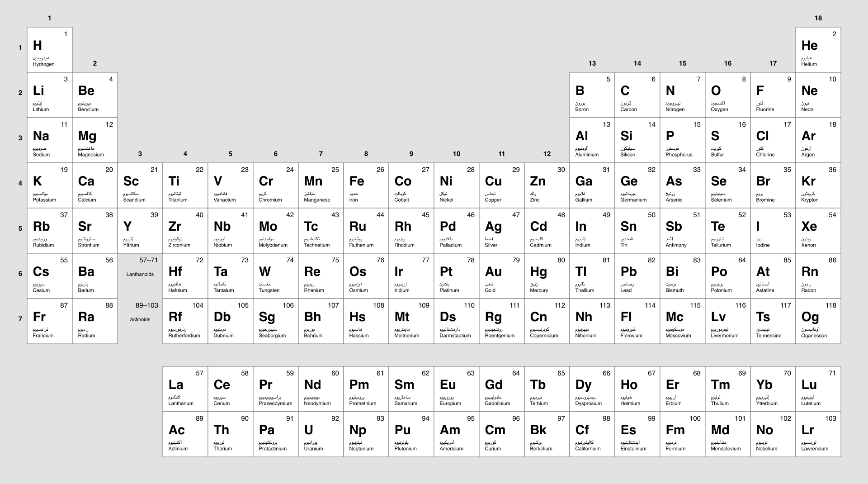The height and width of the screenshot is (484, 868).
Task: Choose the Nitrogen (N) cell
Action: point(683,95)
